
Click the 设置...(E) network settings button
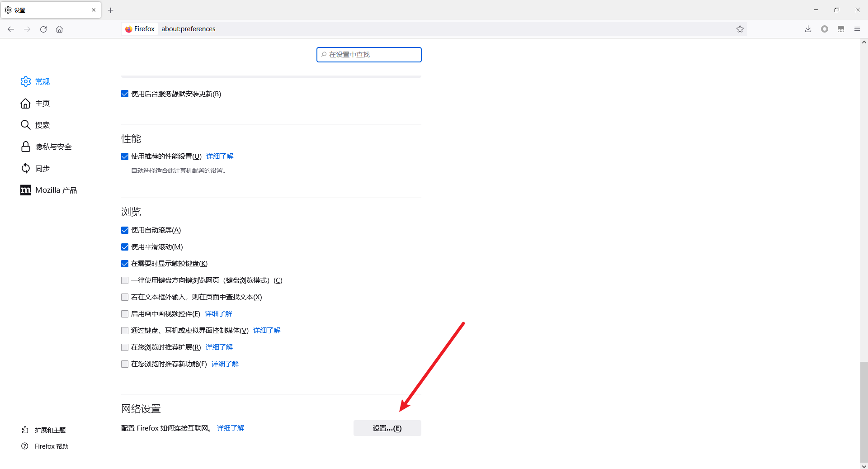click(x=387, y=428)
